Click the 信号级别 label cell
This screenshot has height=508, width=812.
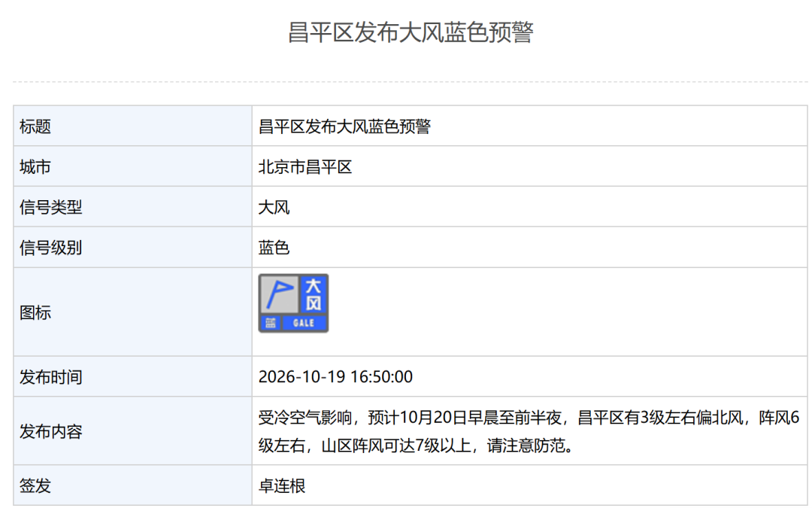pyautogui.click(x=132, y=248)
